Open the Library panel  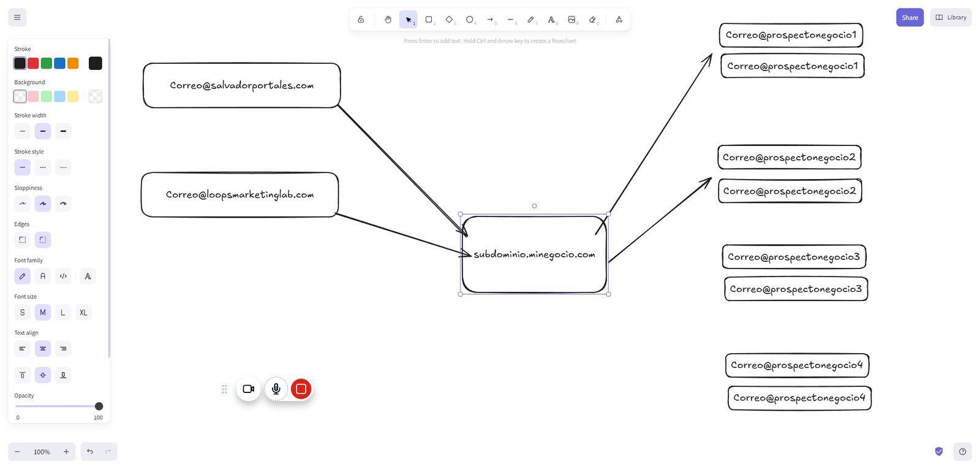click(951, 17)
